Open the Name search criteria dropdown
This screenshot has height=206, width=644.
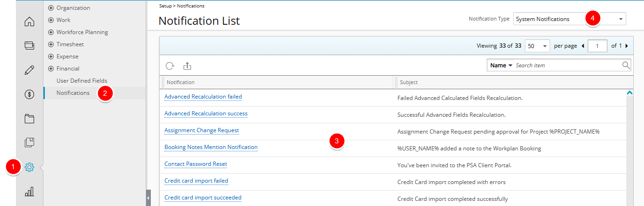[x=501, y=65]
